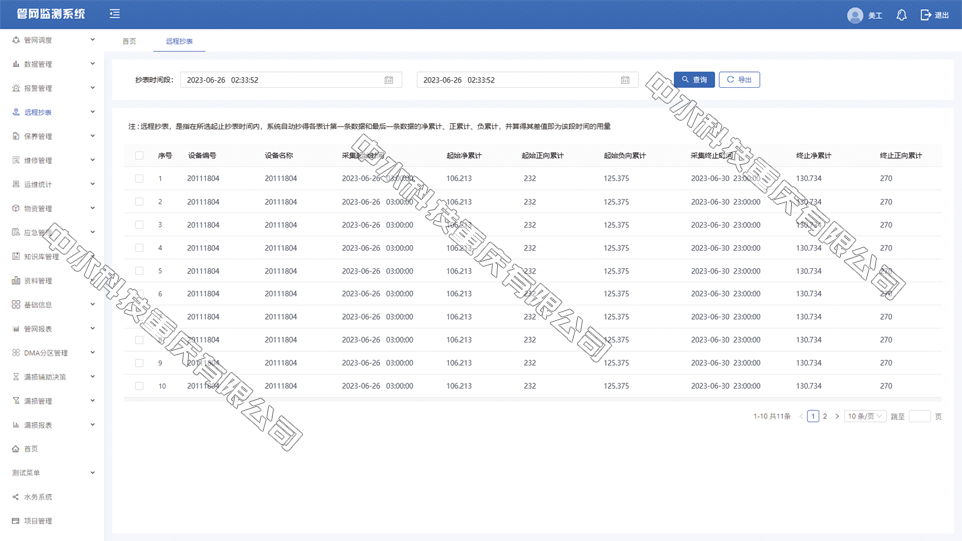Open the 10条/页 page size dropdown

(865, 416)
